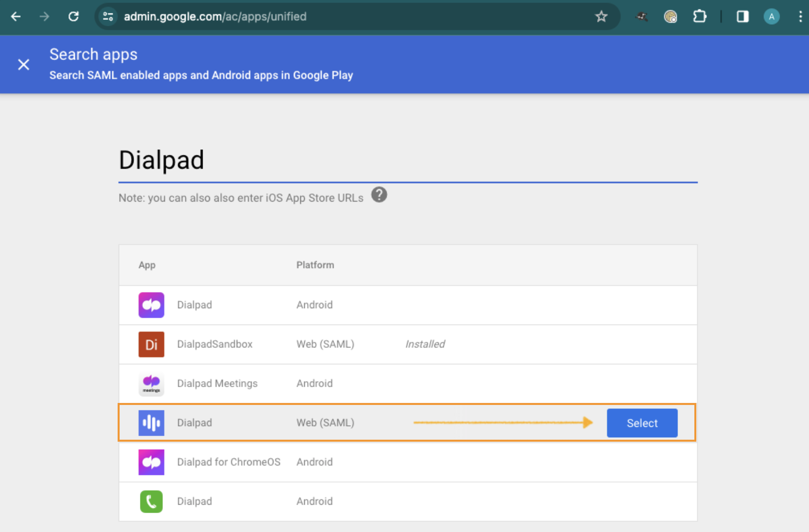Click the Dialpad Meetings app icon
Viewport: 809px width, 532px height.
[151, 384]
